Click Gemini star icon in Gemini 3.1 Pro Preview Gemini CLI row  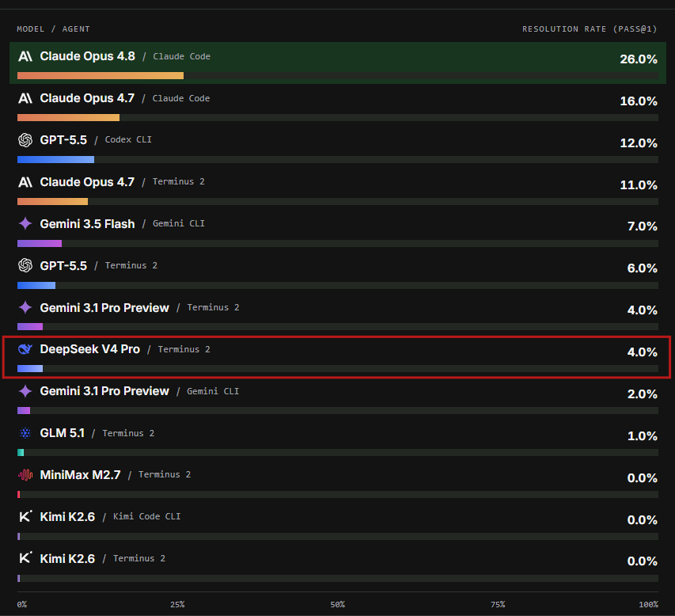25,391
